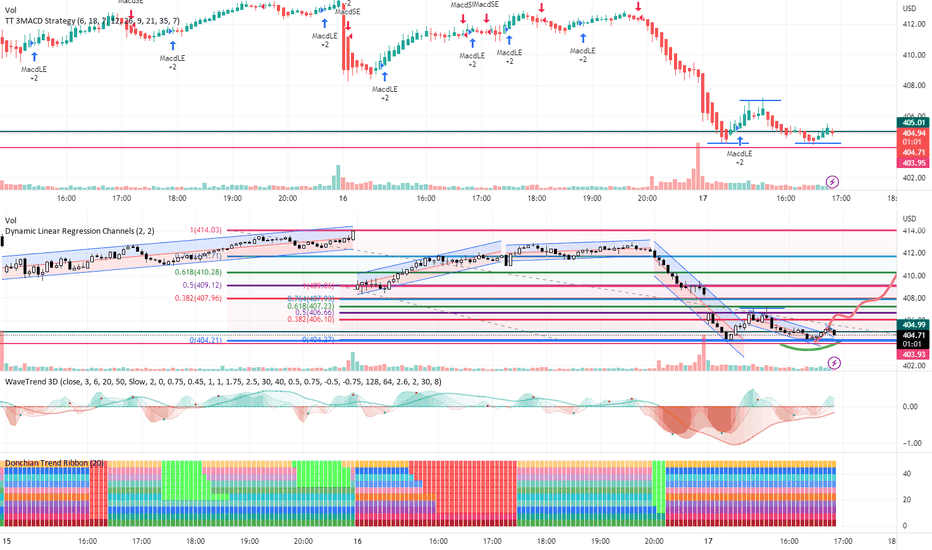Viewport: 932px width, 550px height.
Task: Click the 1(414.03) Fibonacci level label
Action: click(x=206, y=230)
